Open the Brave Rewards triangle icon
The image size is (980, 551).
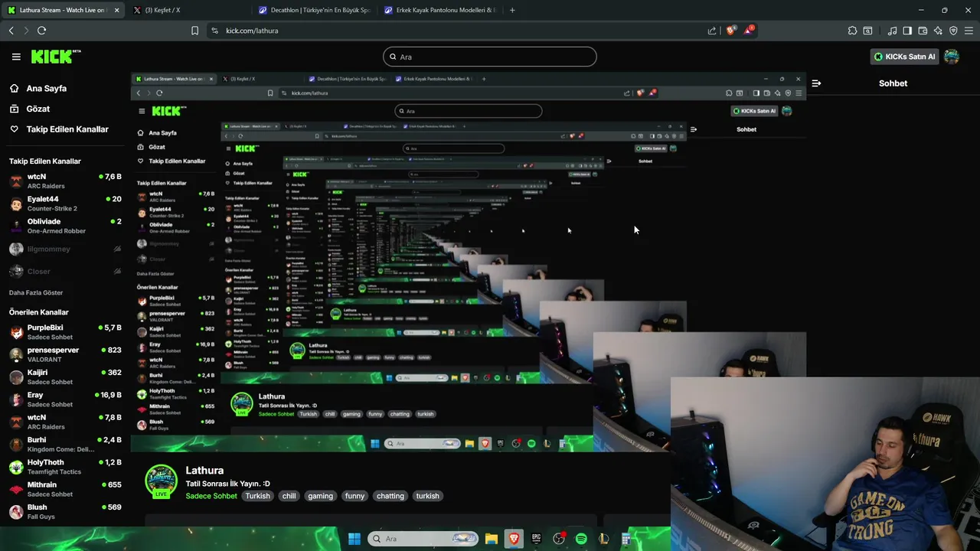tap(750, 31)
